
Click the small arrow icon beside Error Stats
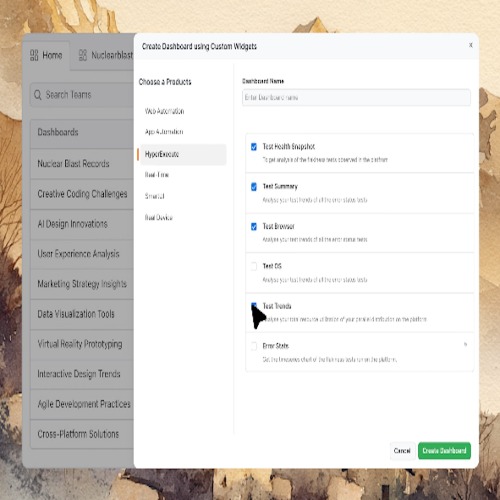tap(466, 344)
